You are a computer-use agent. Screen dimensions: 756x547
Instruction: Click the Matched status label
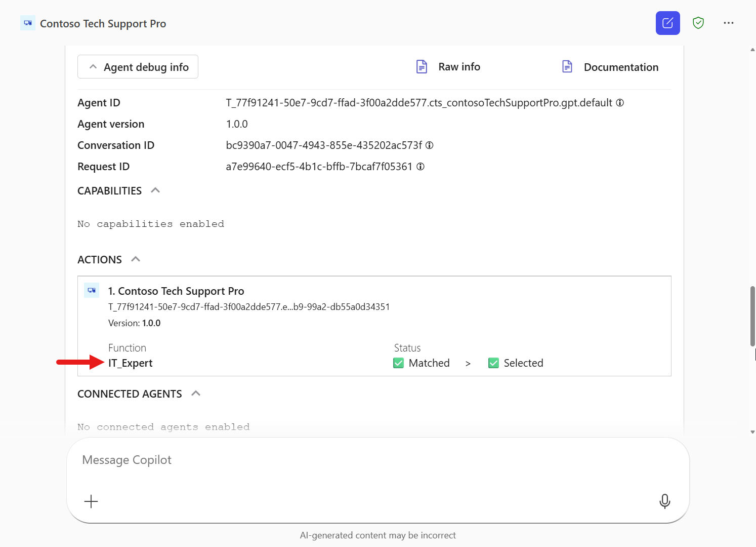click(x=429, y=363)
